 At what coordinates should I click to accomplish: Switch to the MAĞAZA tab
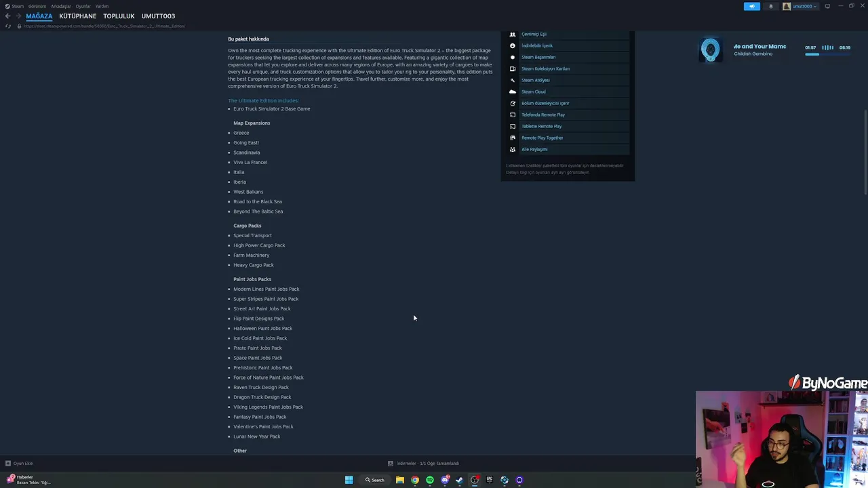(39, 16)
